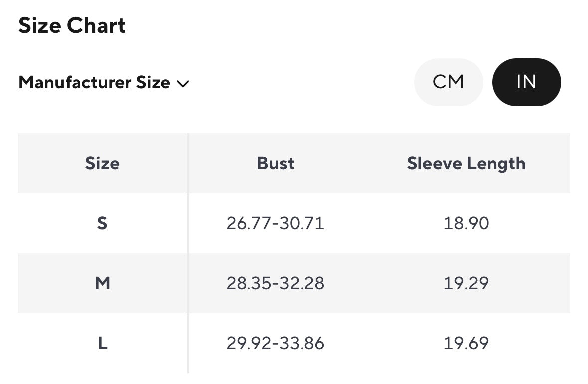Click the vertical divider beside Size column
Screen dimensions: 588x384
tap(188, 253)
